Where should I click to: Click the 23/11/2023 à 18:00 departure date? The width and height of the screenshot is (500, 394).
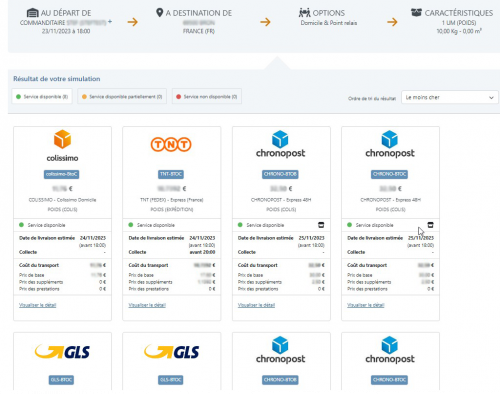66,31
